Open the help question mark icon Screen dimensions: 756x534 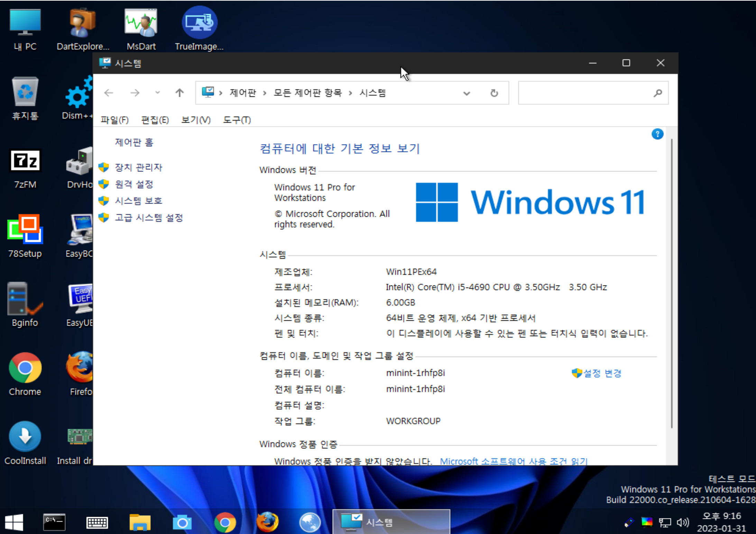[657, 134]
